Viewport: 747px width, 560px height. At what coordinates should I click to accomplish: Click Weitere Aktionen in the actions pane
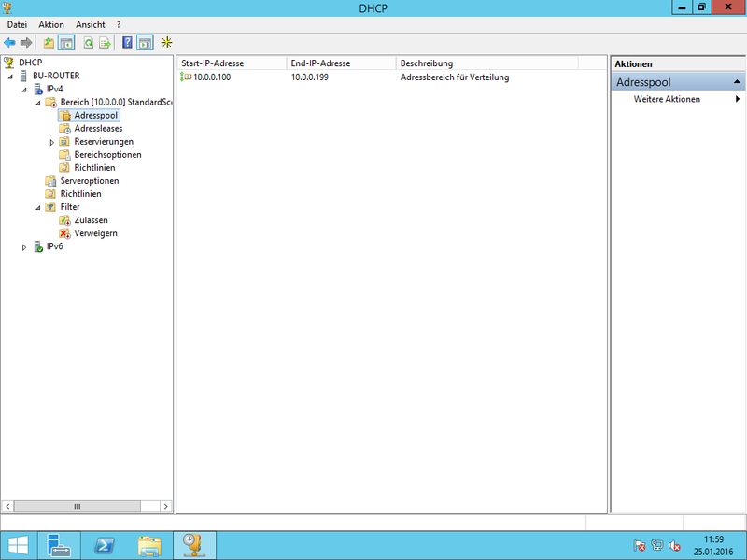[x=667, y=99]
